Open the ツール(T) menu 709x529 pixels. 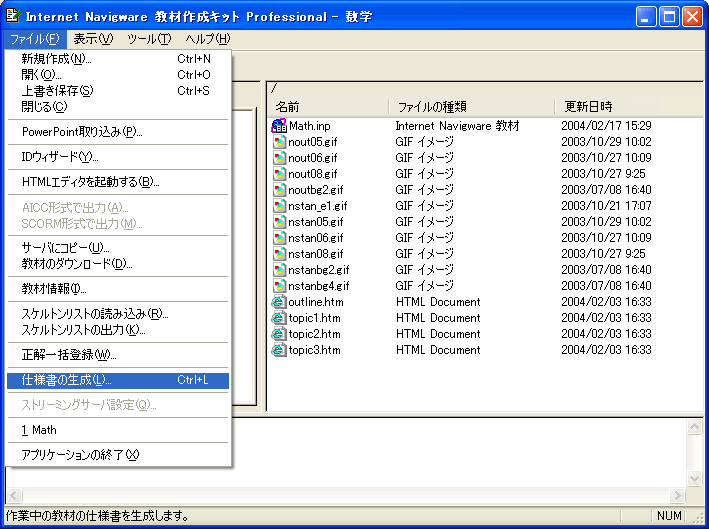(149, 39)
